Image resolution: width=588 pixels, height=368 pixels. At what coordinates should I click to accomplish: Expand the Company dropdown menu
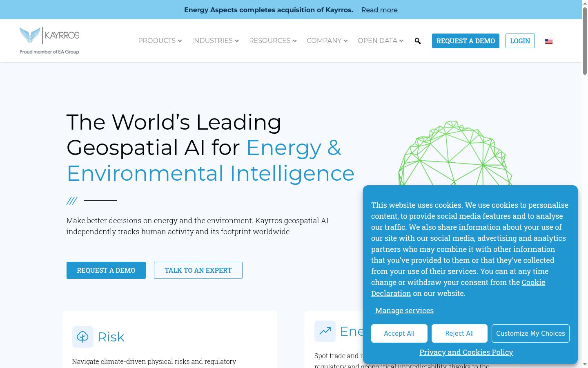point(327,41)
